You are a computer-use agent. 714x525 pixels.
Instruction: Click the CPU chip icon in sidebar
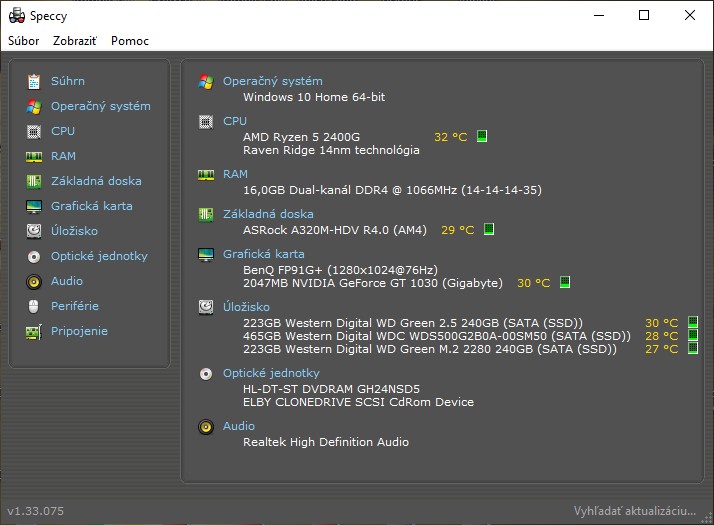(x=33, y=131)
